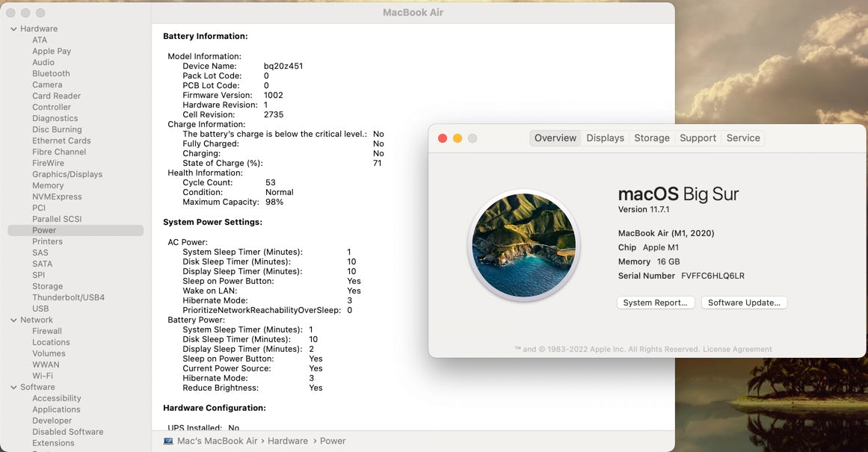Open Applications under Software
The height and width of the screenshot is (452, 868).
(56, 410)
